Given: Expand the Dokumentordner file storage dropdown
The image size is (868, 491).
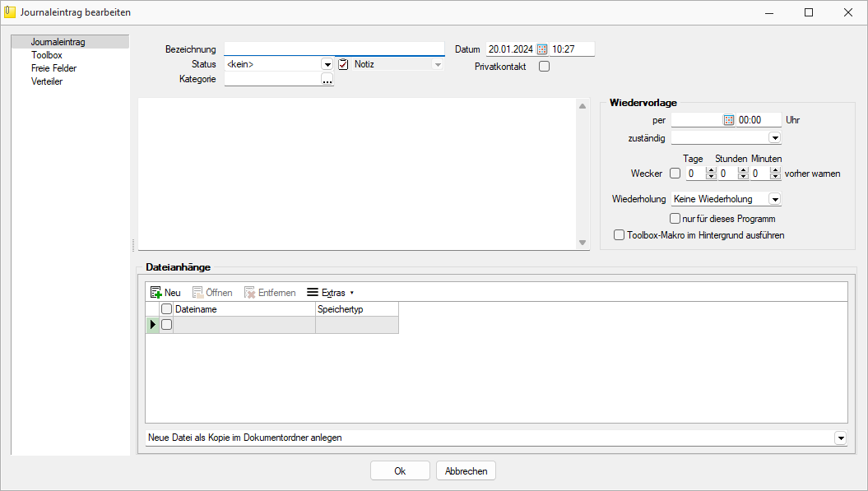Looking at the screenshot, I should point(840,438).
